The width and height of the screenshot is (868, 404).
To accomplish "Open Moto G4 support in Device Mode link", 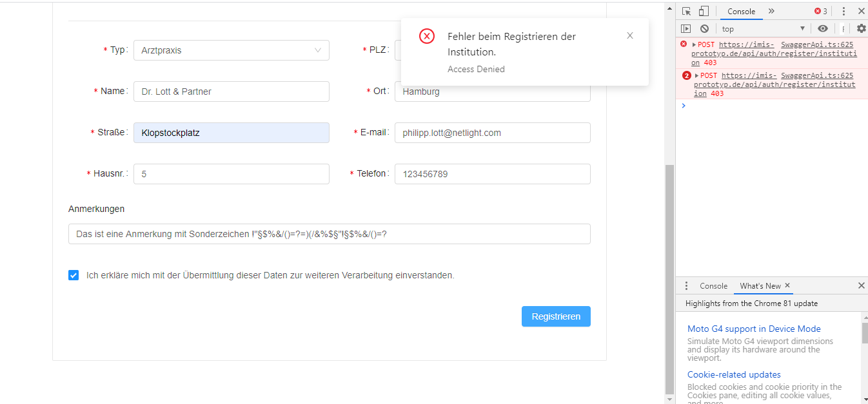I will pyautogui.click(x=754, y=329).
